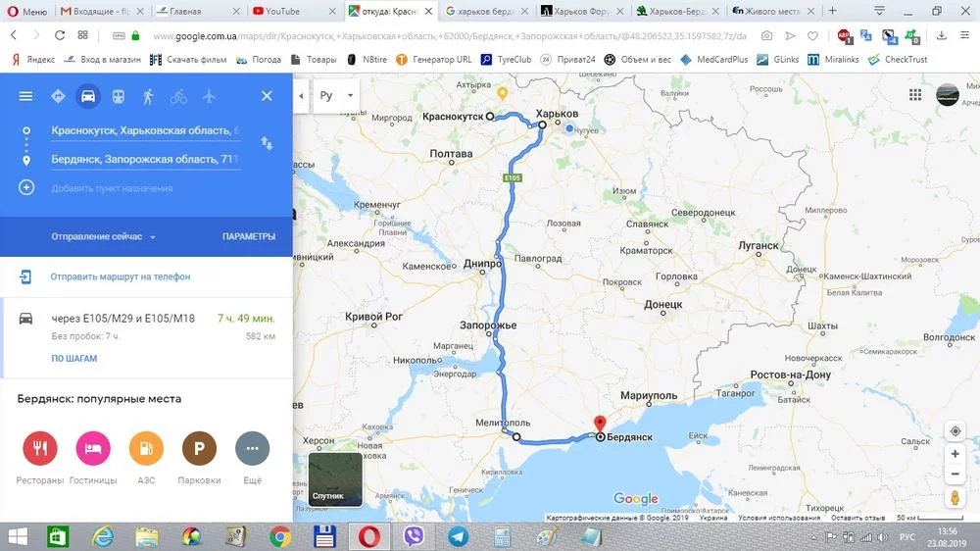This screenshot has width=980, height=551.
Task: Show Гостиницы in Berdyansk
Action: pyautogui.click(x=93, y=448)
